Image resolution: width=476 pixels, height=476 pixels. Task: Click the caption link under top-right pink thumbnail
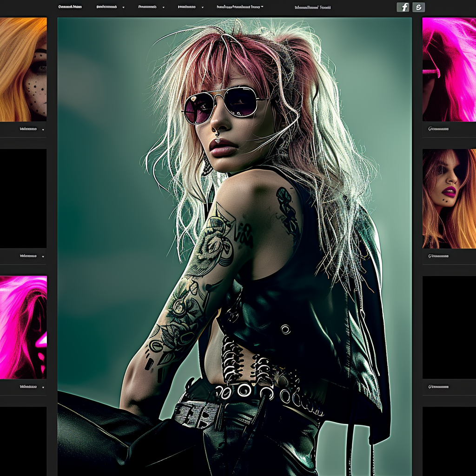point(438,129)
